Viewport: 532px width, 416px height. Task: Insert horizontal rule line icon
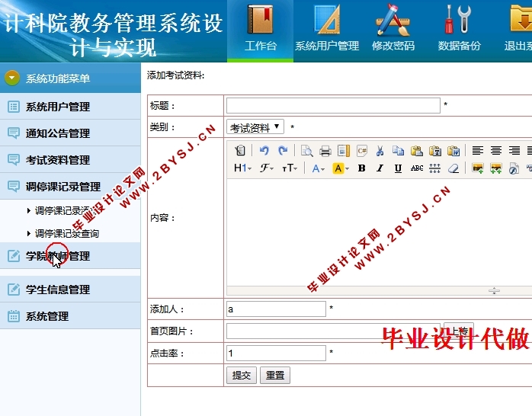click(x=435, y=168)
